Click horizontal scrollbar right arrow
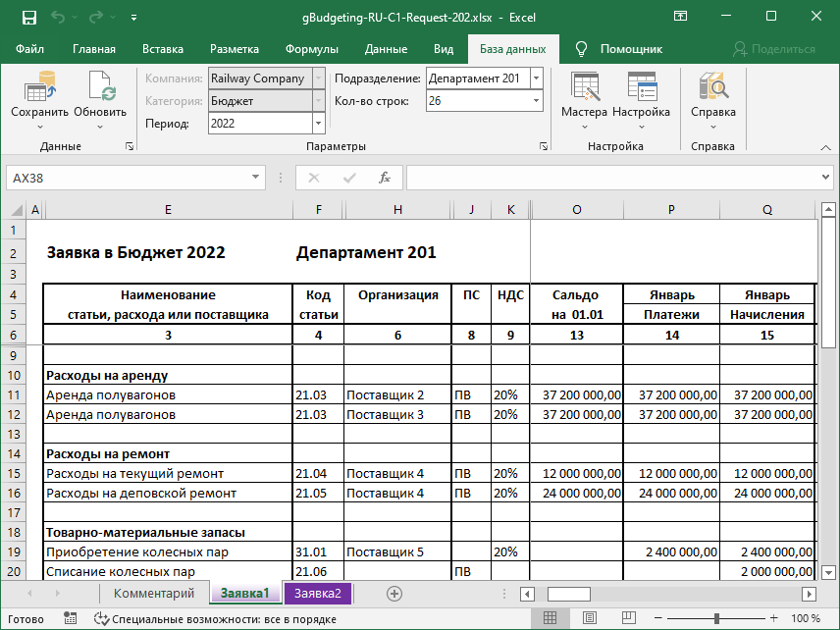 (x=809, y=594)
